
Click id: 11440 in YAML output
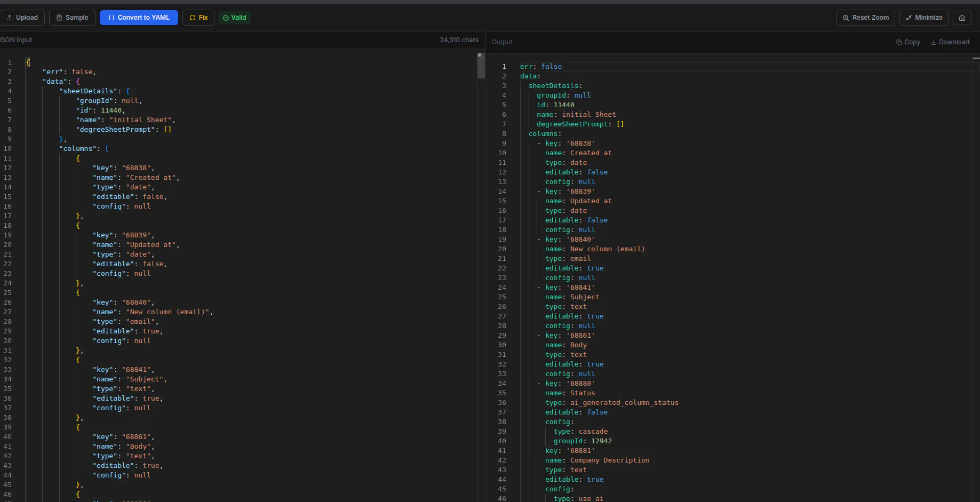click(x=555, y=105)
